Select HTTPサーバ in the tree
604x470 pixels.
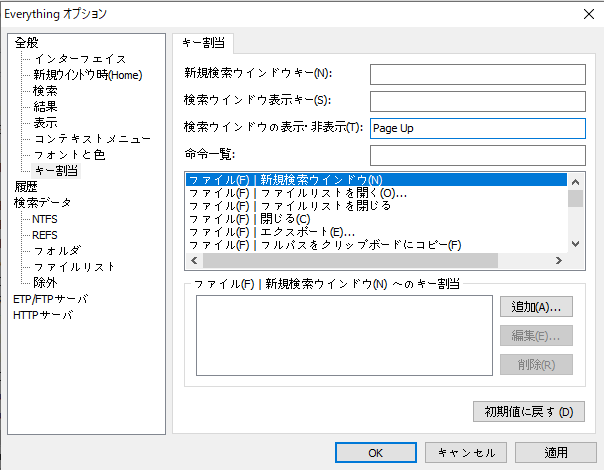pos(43,315)
